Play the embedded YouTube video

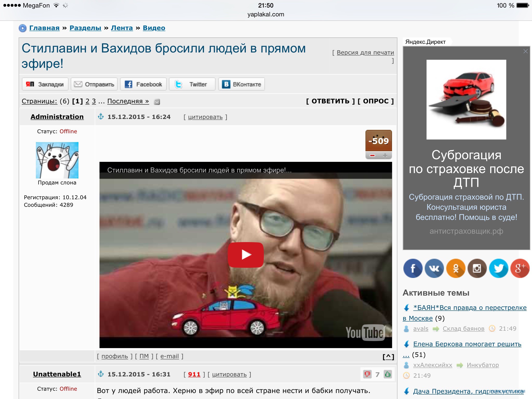(245, 255)
